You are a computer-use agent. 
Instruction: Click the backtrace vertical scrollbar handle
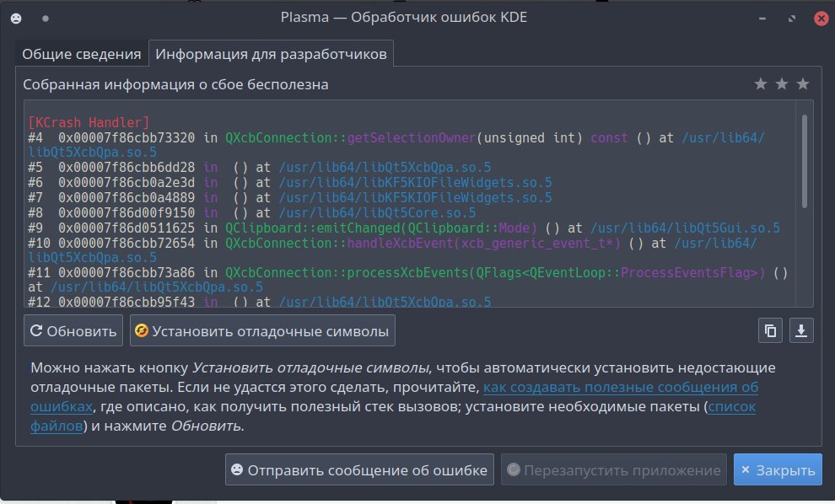point(804,161)
